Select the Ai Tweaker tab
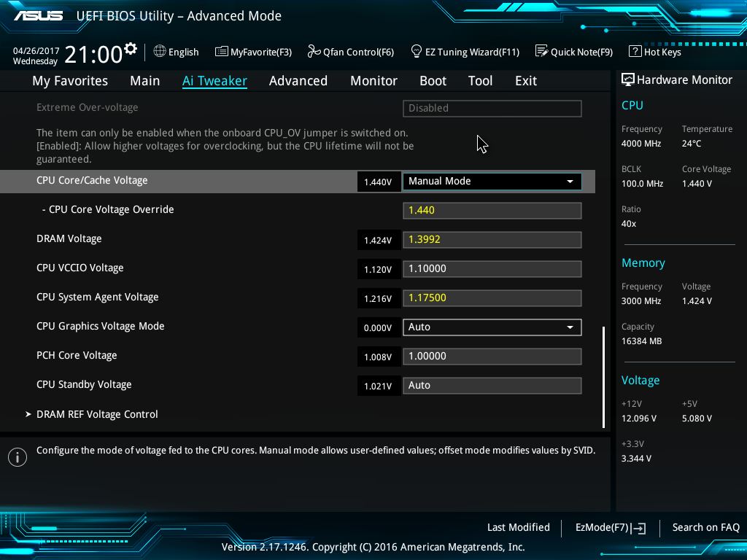747x560 pixels. point(214,81)
